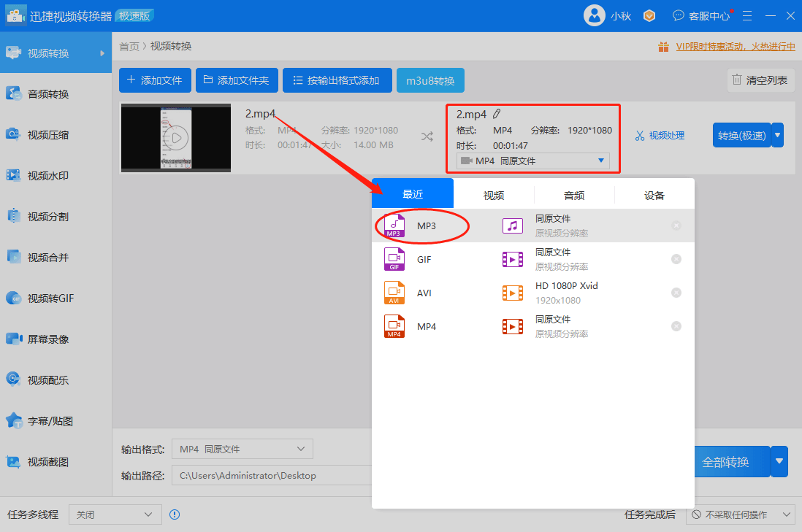The width and height of the screenshot is (802, 532).
Task: Select MP4 同原文件 quality preset
Action: (x=561, y=326)
